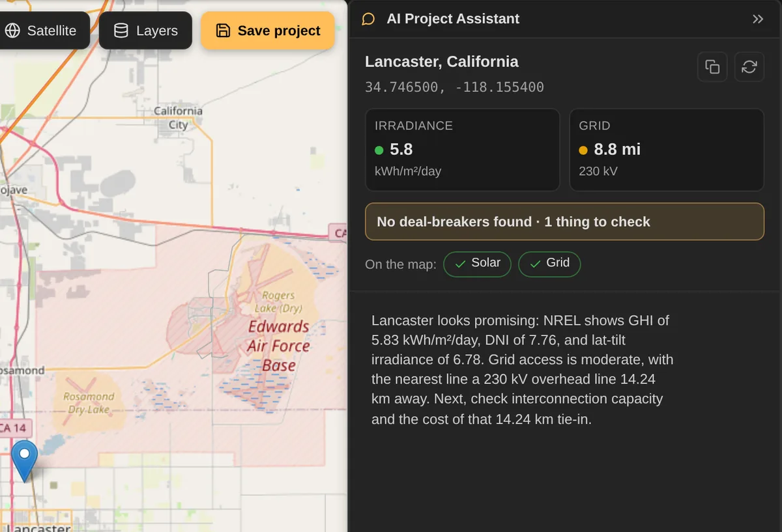Click the globe icon on Satellite button

(12, 31)
